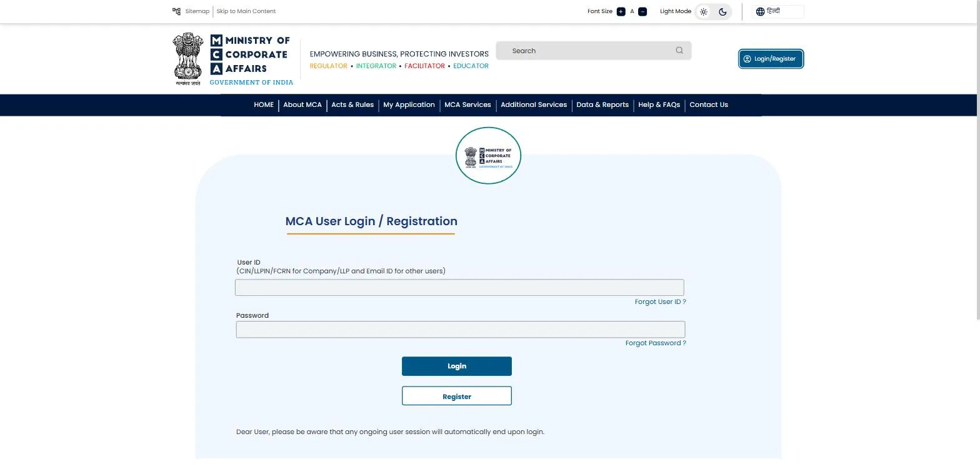
Task: Open the MCA Services menu
Action: click(x=467, y=105)
